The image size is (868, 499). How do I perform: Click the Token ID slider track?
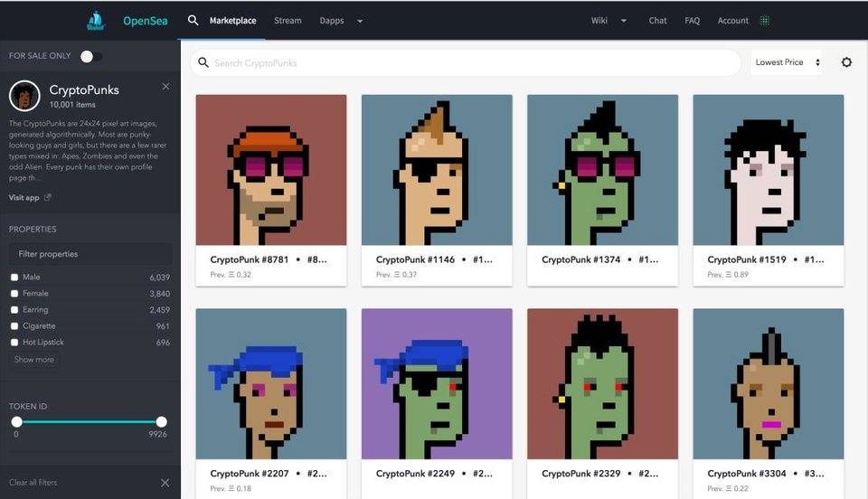click(90, 422)
